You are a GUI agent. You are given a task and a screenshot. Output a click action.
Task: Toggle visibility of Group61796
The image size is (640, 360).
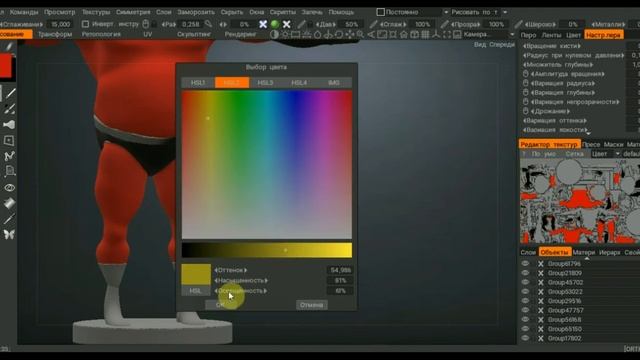click(525, 264)
